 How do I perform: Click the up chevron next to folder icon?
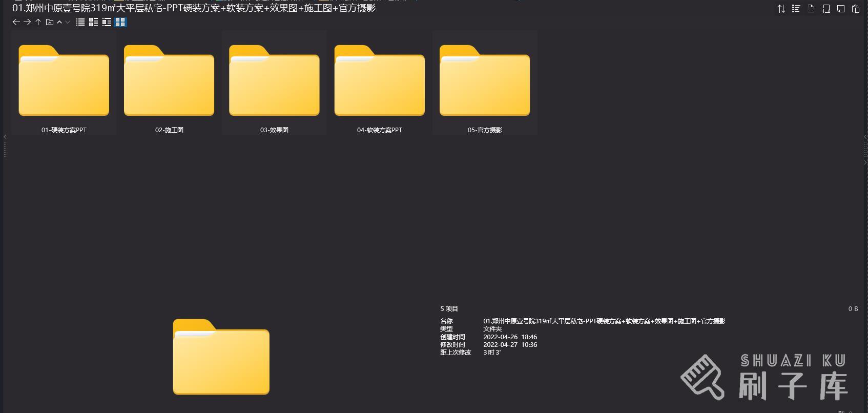pyautogui.click(x=59, y=22)
